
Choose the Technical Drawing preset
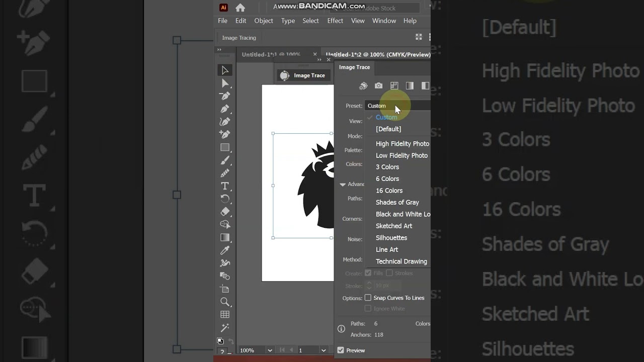point(401,261)
